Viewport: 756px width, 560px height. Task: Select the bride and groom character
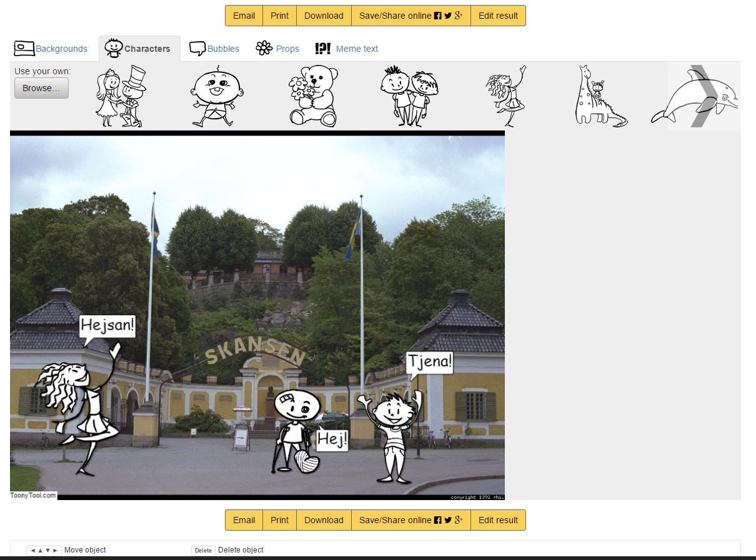point(121,97)
